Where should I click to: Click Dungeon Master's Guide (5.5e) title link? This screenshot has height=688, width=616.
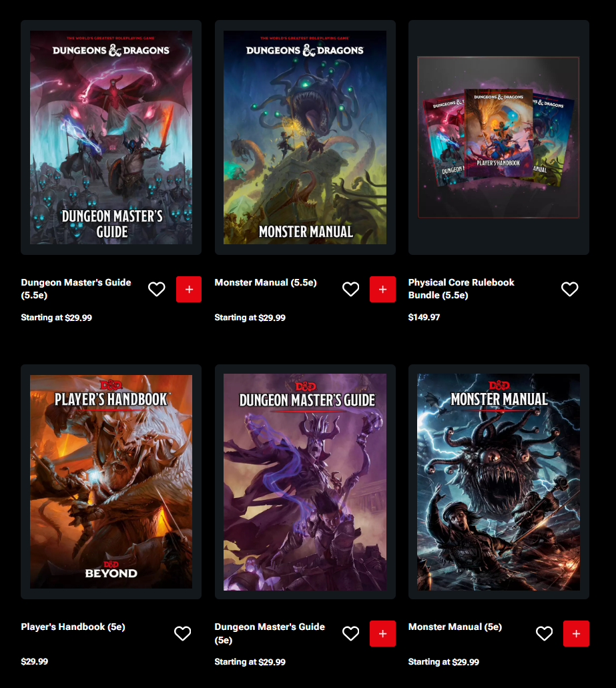point(76,289)
